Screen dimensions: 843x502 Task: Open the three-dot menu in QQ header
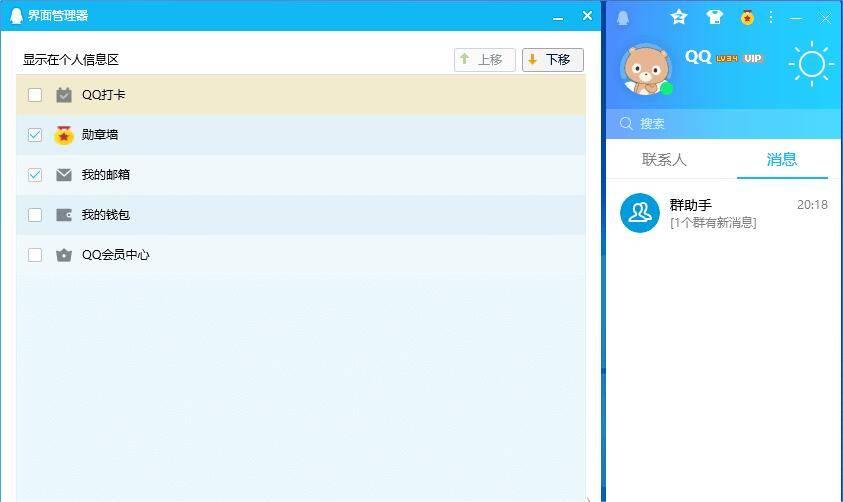(771, 17)
